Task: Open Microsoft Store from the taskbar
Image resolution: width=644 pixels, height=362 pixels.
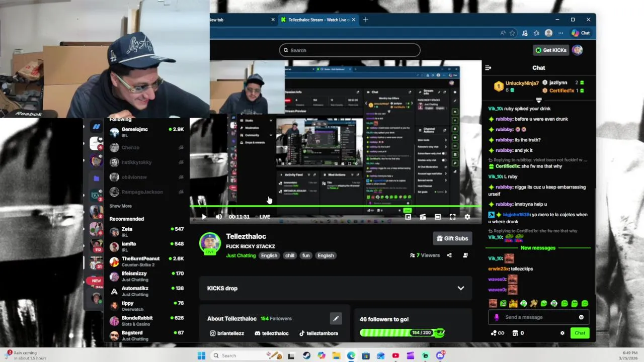Action: pos(366,355)
